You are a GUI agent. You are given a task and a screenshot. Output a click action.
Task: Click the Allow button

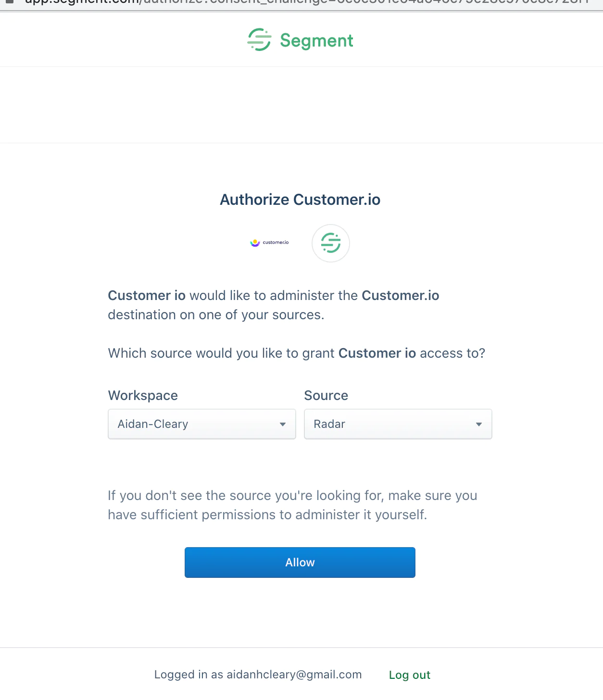click(x=300, y=562)
